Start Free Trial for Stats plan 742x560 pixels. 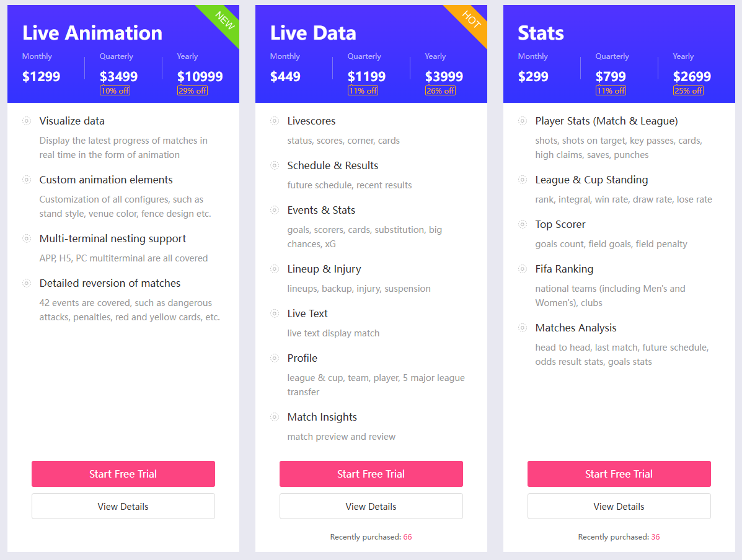coord(619,474)
